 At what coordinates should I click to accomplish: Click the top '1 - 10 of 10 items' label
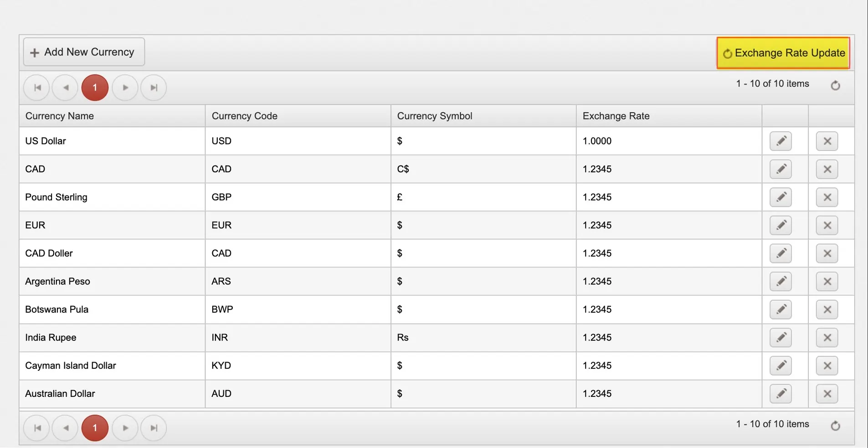pyautogui.click(x=772, y=83)
